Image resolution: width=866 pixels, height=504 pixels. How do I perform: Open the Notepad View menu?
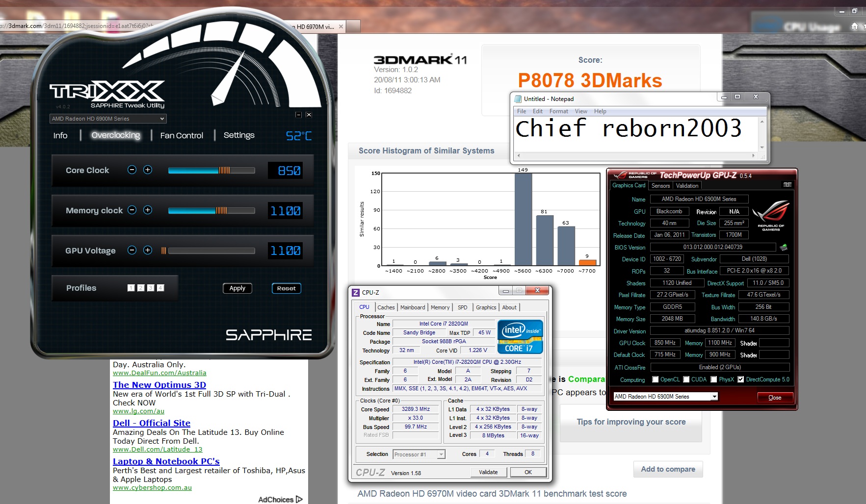coord(581,111)
